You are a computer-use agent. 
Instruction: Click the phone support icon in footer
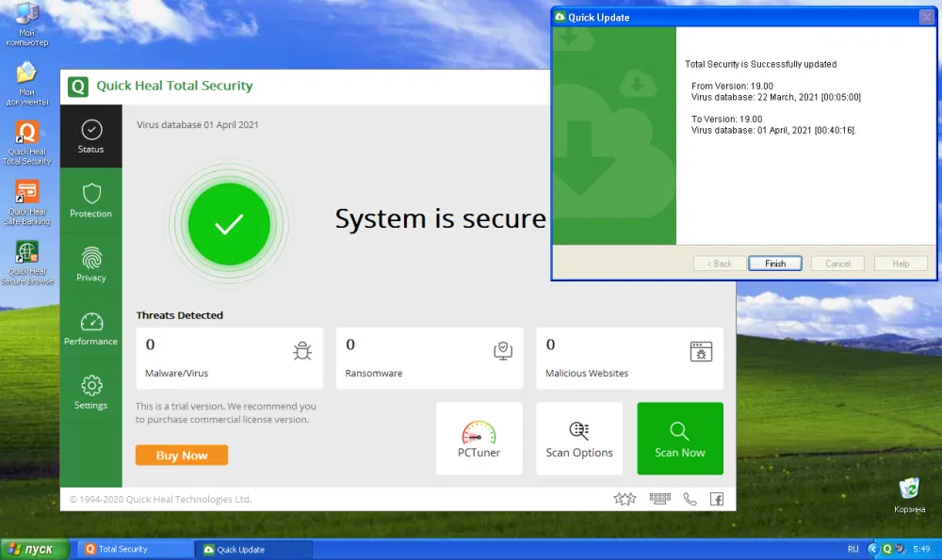coord(690,499)
